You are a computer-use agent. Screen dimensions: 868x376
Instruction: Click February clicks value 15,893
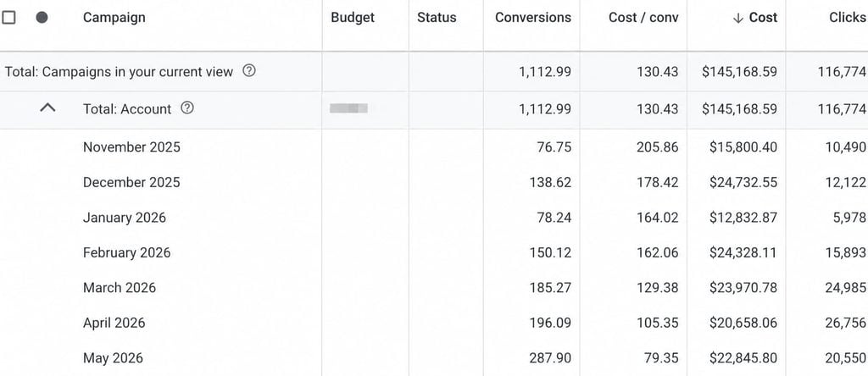coord(845,252)
